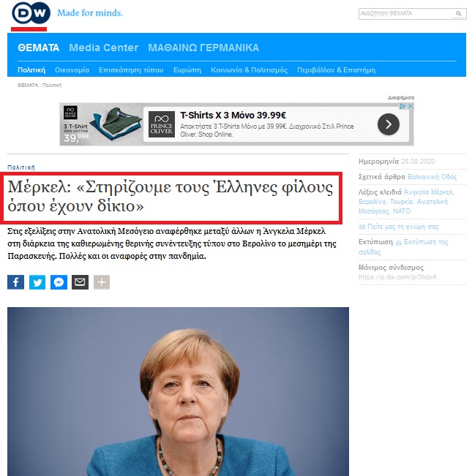Select the Περιβάλλον & Επιστήμη section
472x476 pixels.
point(336,70)
